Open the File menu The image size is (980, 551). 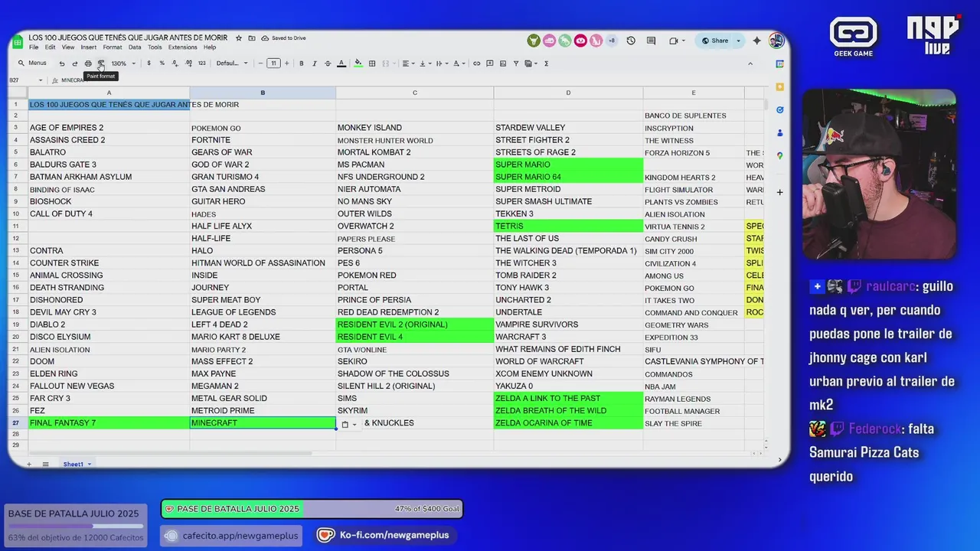(34, 47)
